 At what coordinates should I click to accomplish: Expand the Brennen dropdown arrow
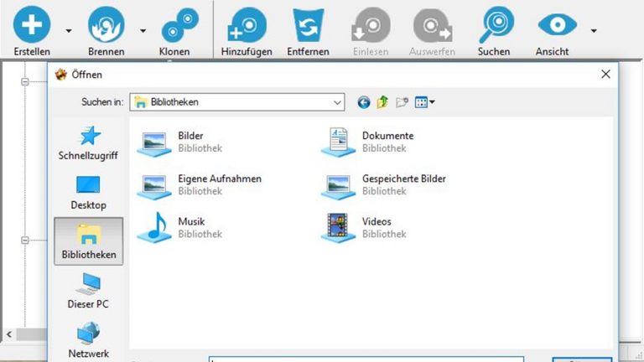143,31
